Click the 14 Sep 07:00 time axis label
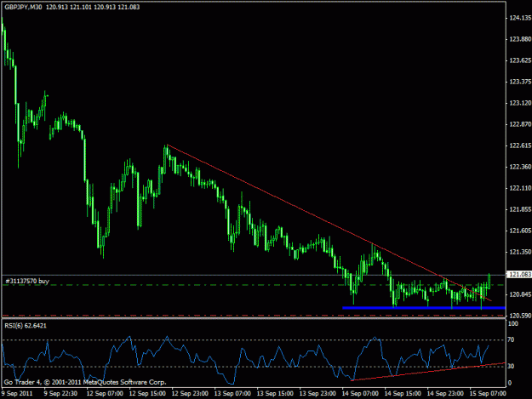Image resolution: width=532 pixels, height=399 pixels. (x=360, y=393)
